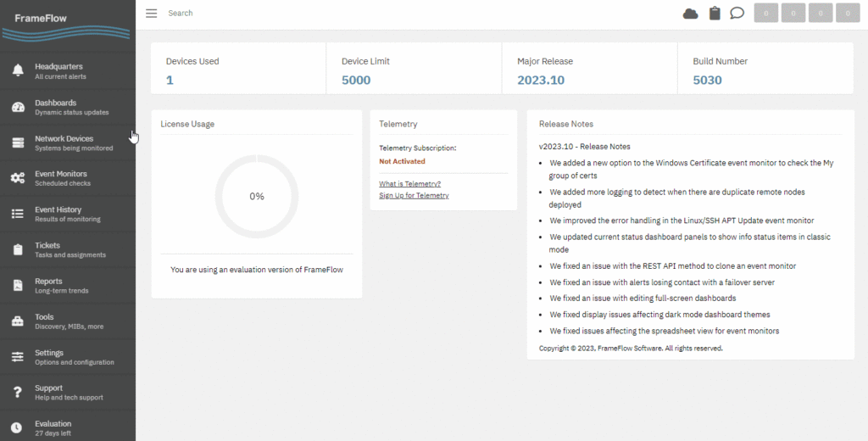
Task: Open the chat bubble icon
Action: pyautogui.click(x=737, y=14)
